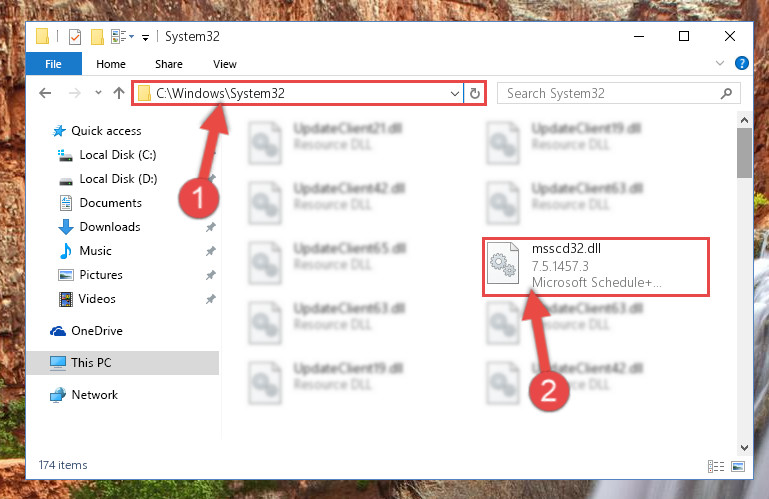Switch to the View ribbon tab
This screenshot has width=769, height=499.
(x=225, y=64)
